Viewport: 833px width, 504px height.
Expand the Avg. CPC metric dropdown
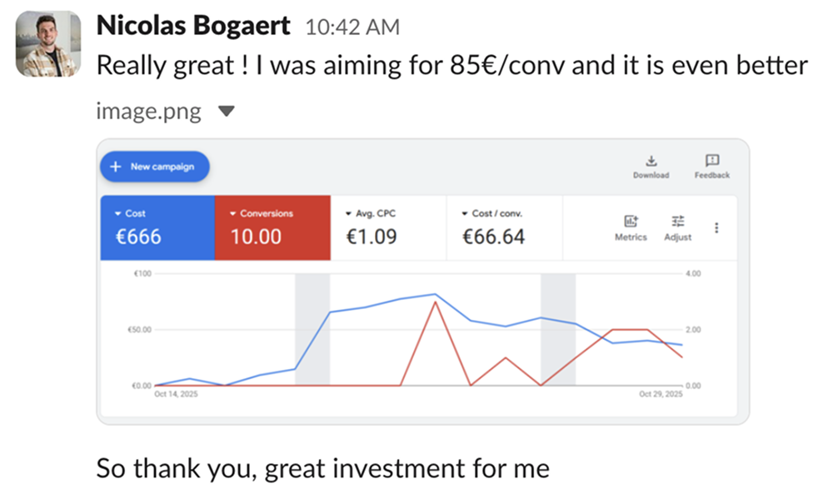click(x=348, y=214)
